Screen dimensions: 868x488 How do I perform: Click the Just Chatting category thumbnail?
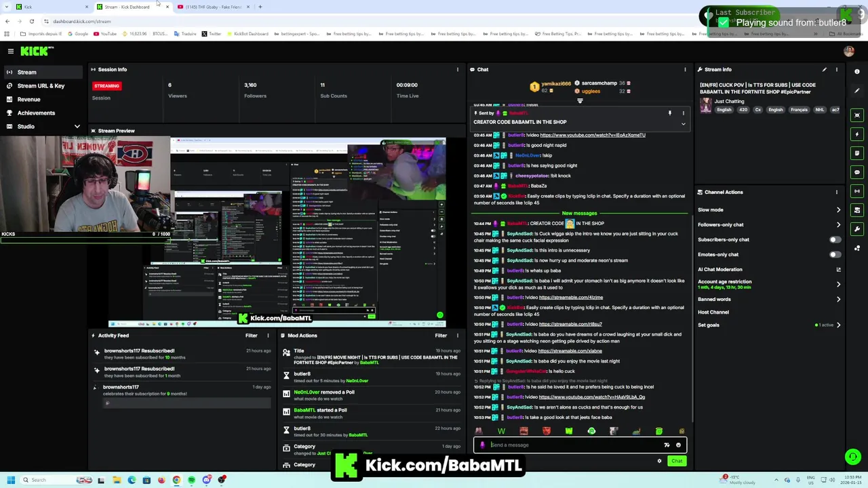click(706, 105)
